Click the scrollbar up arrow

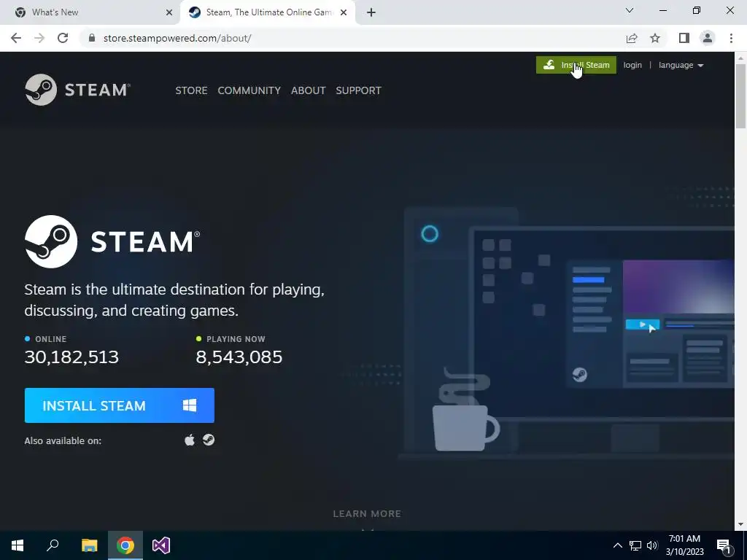(740, 58)
